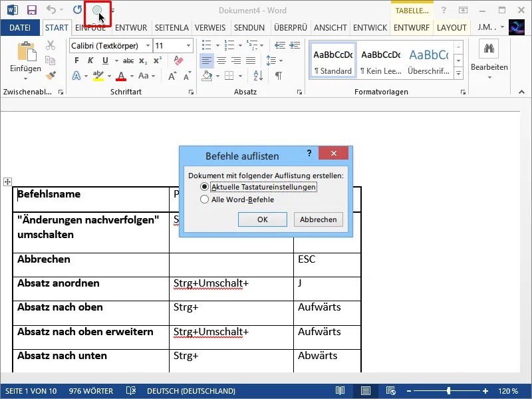
Task: Apply strikethrough abc formatting
Action: [x=128, y=61]
